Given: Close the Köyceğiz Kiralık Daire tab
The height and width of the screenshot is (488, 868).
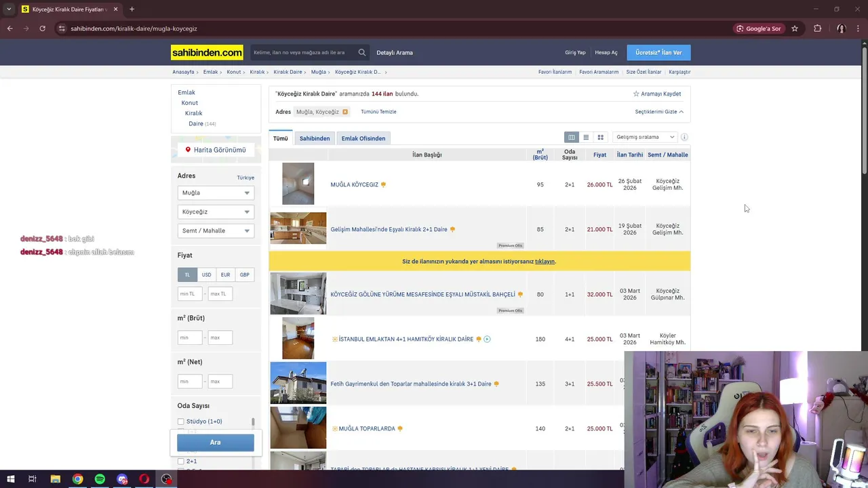Looking at the screenshot, I should pyautogui.click(x=115, y=9).
